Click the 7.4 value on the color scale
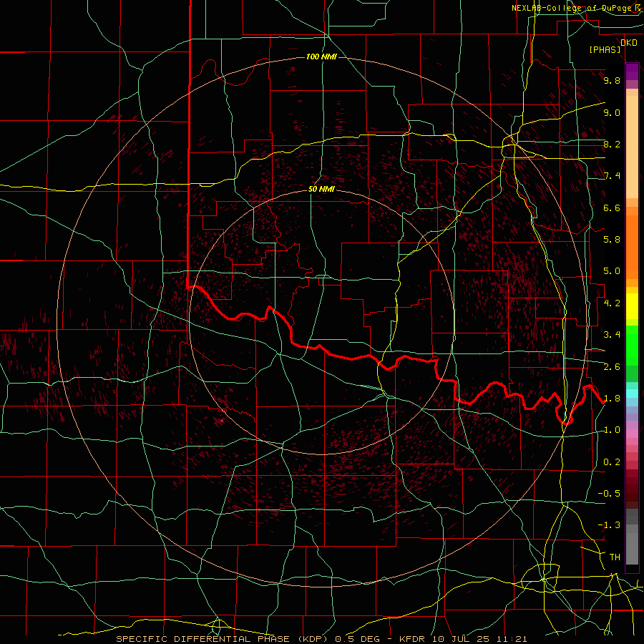644x644 pixels. [x=612, y=176]
